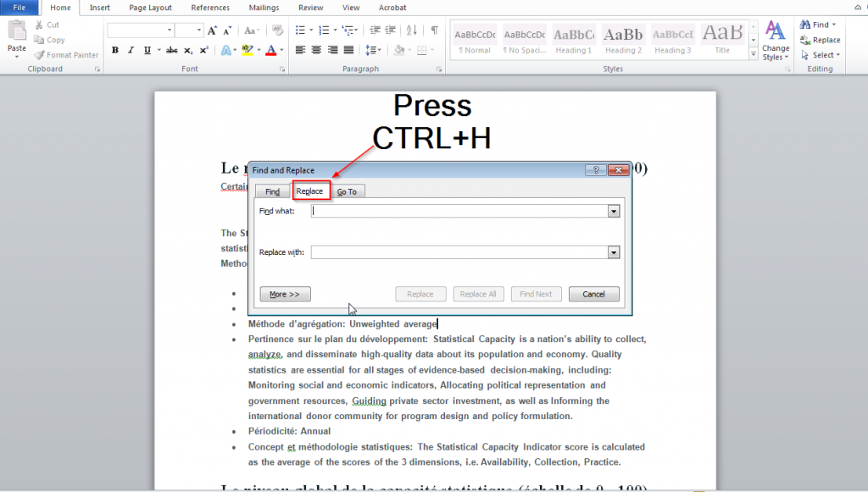The height and width of the screenshot is (492, 868).
Task: Center the text alignment
Action: pos(316,50)
